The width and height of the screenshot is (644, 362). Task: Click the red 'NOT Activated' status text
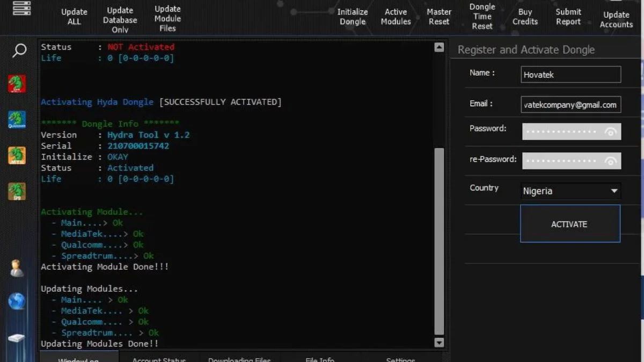click(141, 47)
